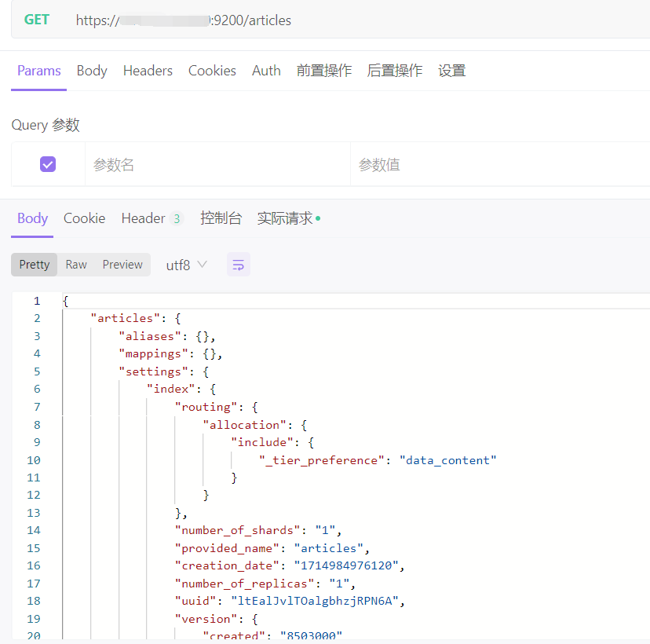Switch to the request Body tab
Screen dimensions: 650x644
click(92, 71)
